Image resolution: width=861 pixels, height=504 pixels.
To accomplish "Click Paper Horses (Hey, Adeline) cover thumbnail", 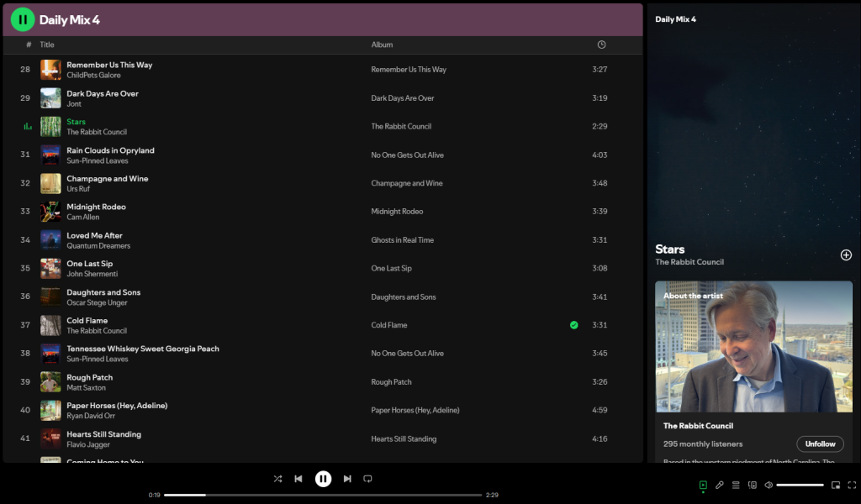I will click(50, 410).
